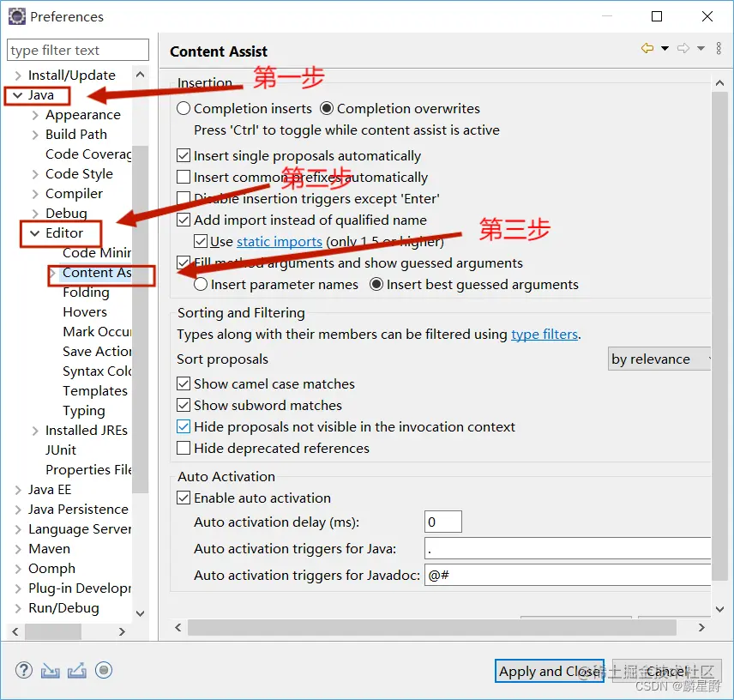This screenshot has height=700, width=734.
Task: Select Insert best guessed arguments option
Action: [x=376, y=284]
